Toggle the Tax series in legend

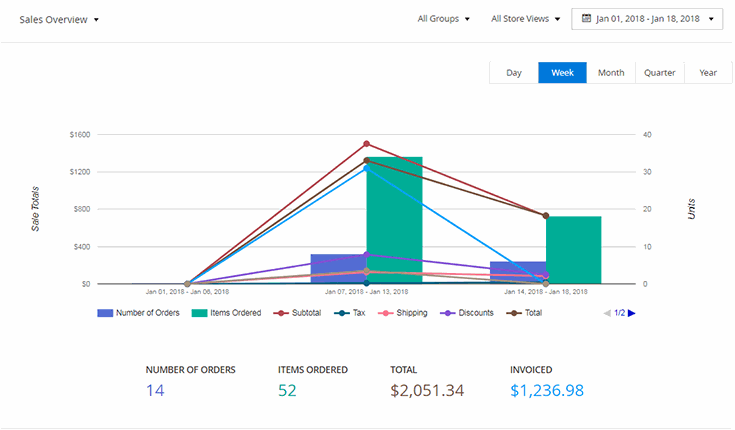pyautogui.click(x=351, y=313)
